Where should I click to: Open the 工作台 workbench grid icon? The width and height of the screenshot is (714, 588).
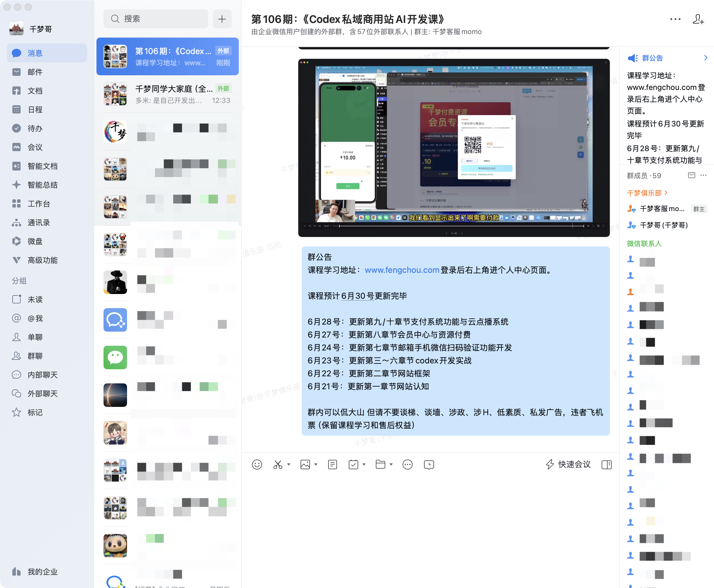pyautogui.click(x=16, y=203)
